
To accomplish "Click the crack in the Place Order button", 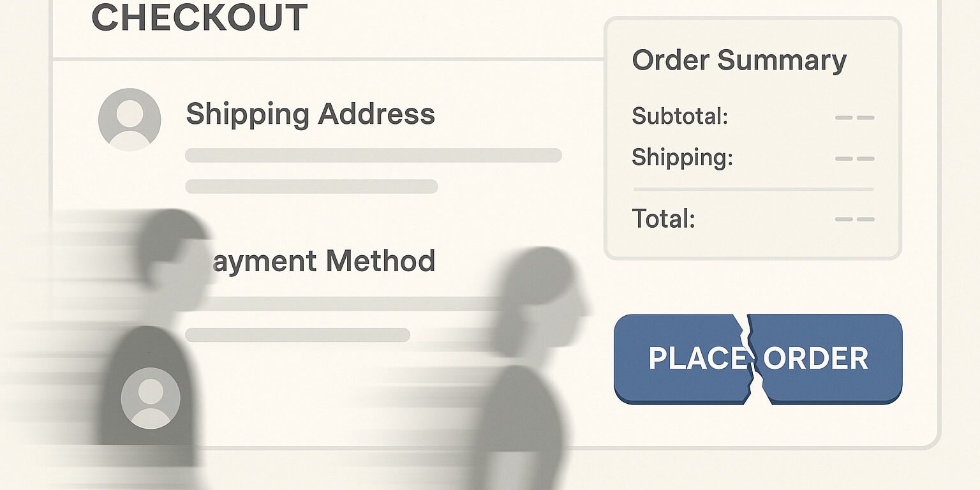I will click(752, 359).
